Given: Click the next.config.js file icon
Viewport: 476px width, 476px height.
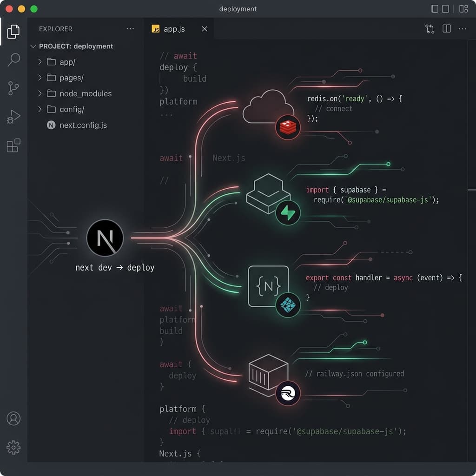Looking at the screenshot, I should tap(51, 125).
